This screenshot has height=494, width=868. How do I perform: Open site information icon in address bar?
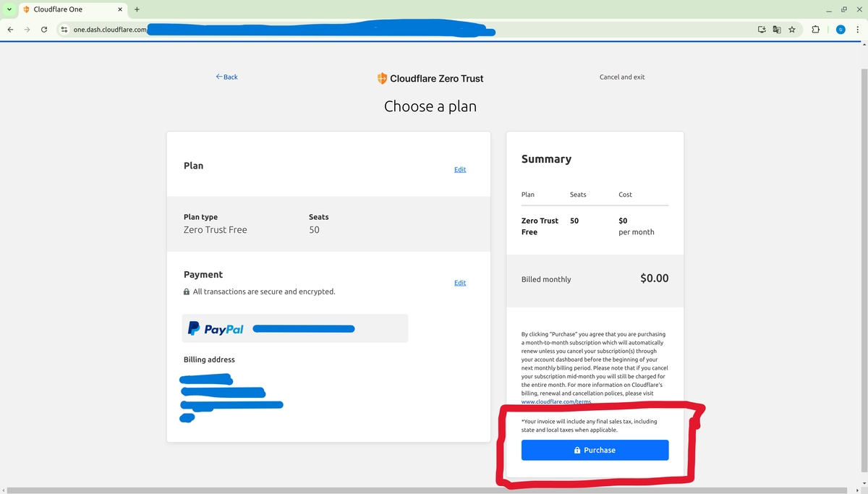[64, 30]
